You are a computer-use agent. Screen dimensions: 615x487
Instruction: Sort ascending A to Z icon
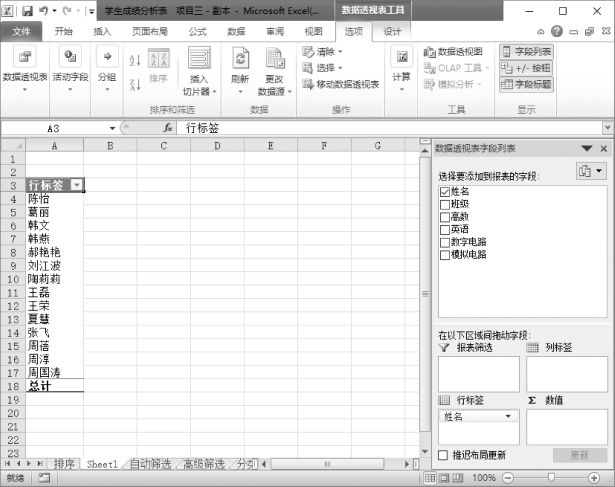(x=135, y=60)
